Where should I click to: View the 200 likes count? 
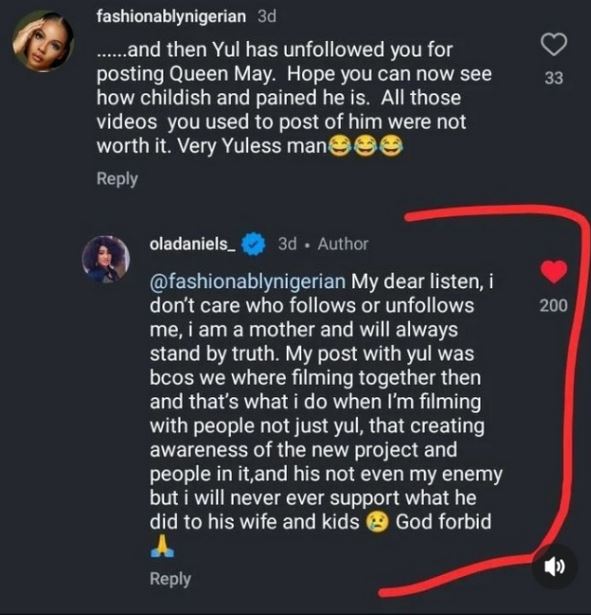[553, 306]
